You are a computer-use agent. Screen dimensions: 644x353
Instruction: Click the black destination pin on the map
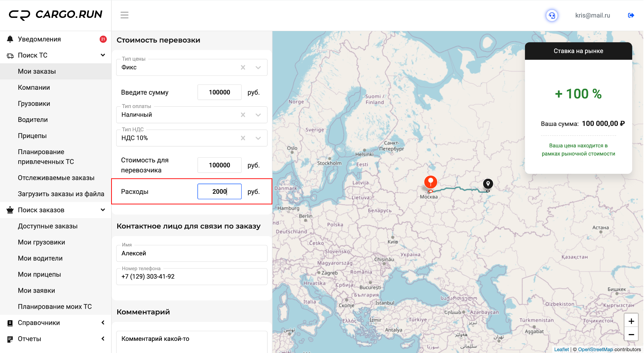point(488,184)
